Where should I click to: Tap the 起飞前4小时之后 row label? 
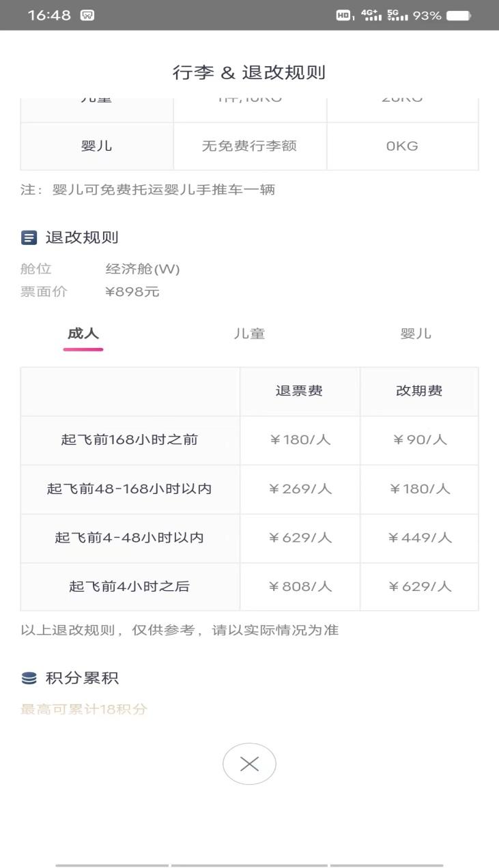point(129,586)
